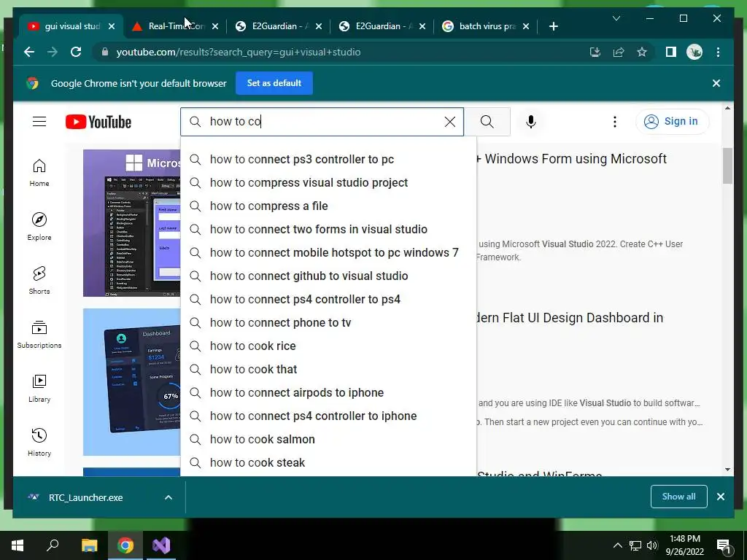Open Library in the YouTube sidebar
Screen dimensions: 747x560
coord(39,389)
